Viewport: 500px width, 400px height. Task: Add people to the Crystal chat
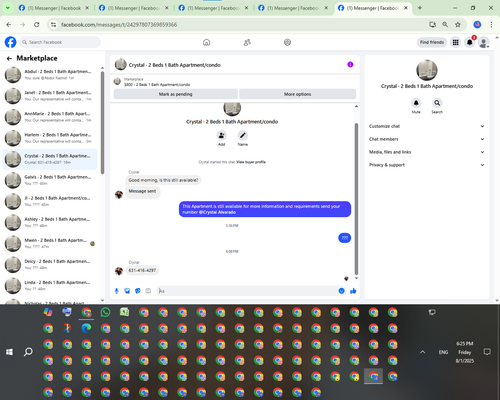click(221, 135)
